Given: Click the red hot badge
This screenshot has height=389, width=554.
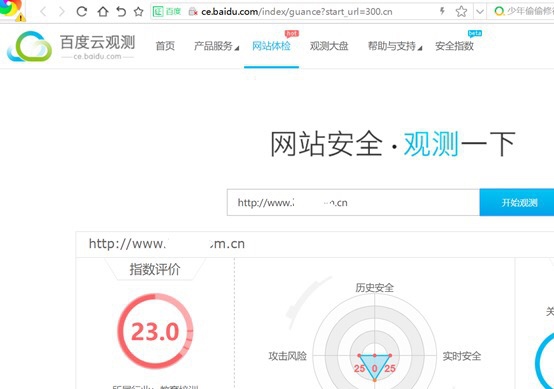Looking at the screenshot, I should (292, 34).
